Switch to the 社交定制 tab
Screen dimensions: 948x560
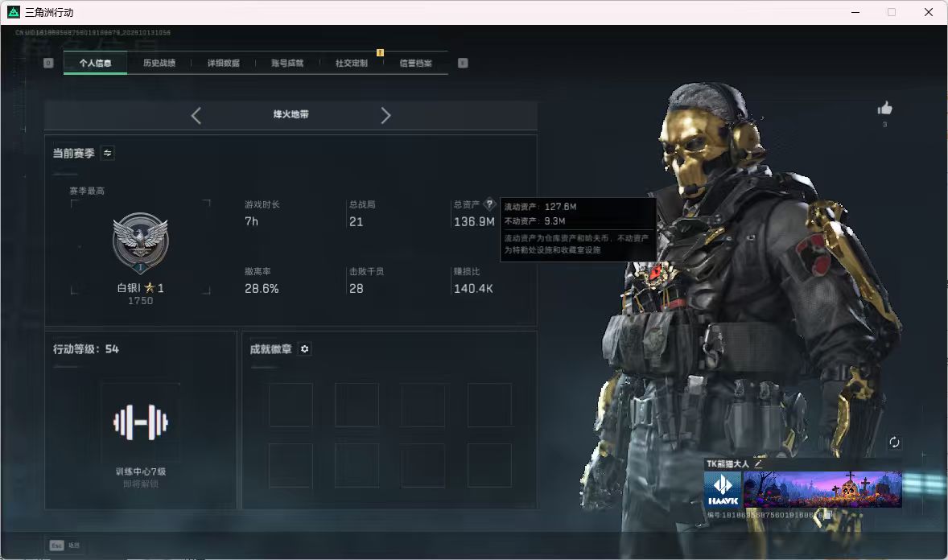point(351,63)
